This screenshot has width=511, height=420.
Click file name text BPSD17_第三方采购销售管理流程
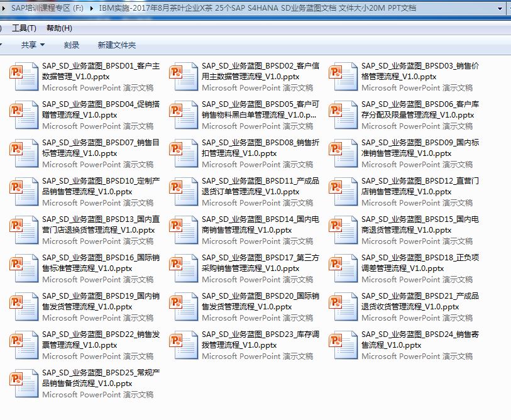click(260, 263)
